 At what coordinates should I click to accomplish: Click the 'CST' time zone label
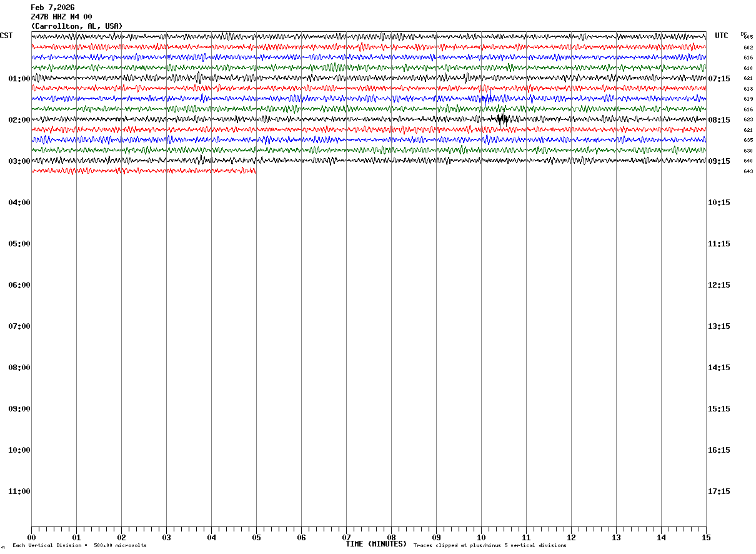coord(6,36)
